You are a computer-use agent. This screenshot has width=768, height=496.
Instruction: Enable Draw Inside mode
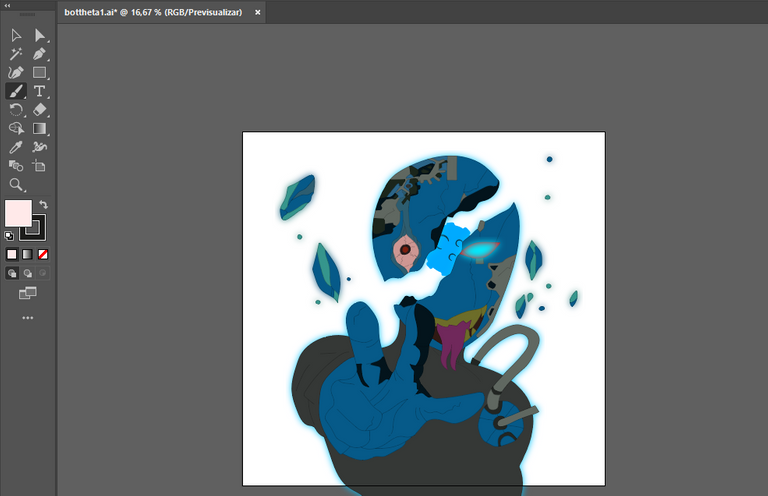point(43,273)
